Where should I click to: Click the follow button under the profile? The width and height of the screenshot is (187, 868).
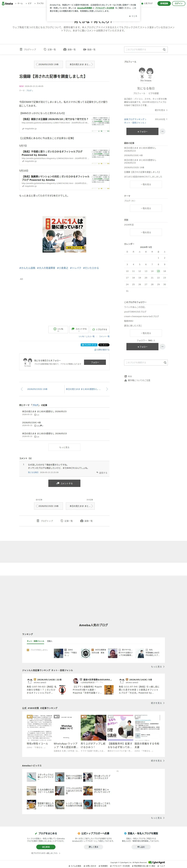[142, 131]
